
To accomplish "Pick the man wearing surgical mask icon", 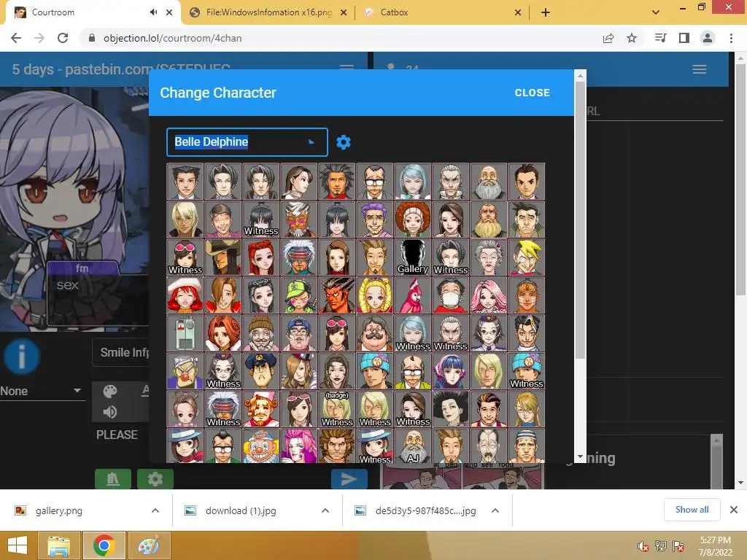I will tap(450, 295).
